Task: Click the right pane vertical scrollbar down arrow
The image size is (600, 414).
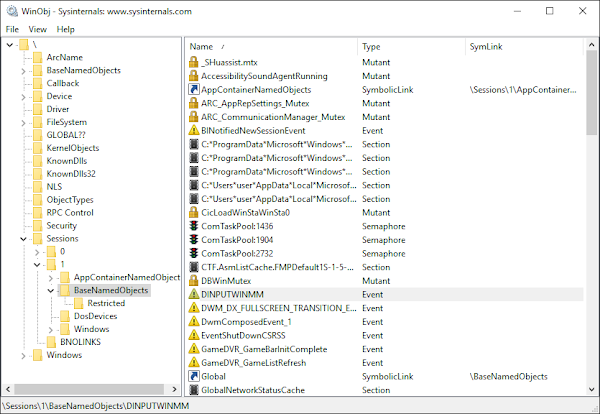Action: click(x=589, y=389)
